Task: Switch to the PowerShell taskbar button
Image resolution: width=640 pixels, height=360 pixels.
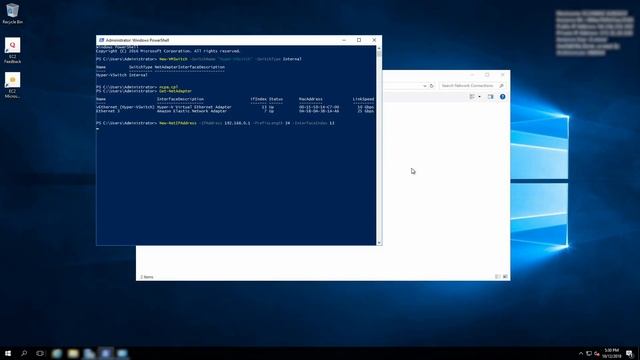Action: coord(106,353)
